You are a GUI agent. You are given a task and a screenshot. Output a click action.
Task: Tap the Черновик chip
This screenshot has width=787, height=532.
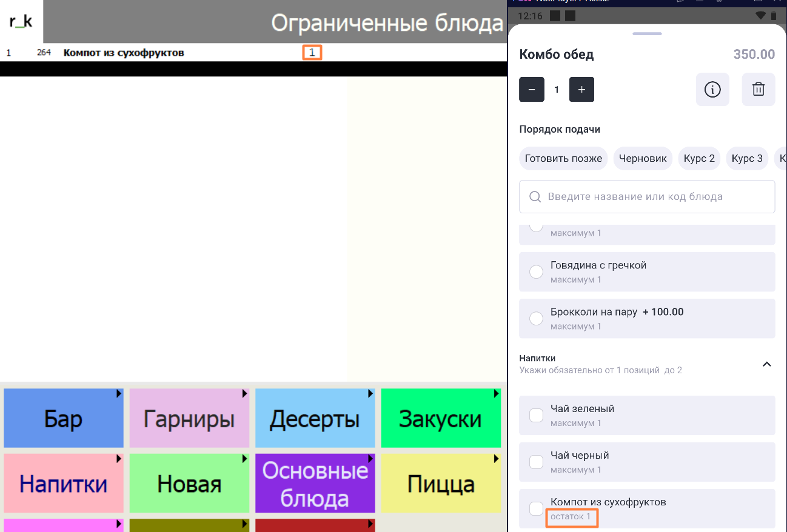643,159
